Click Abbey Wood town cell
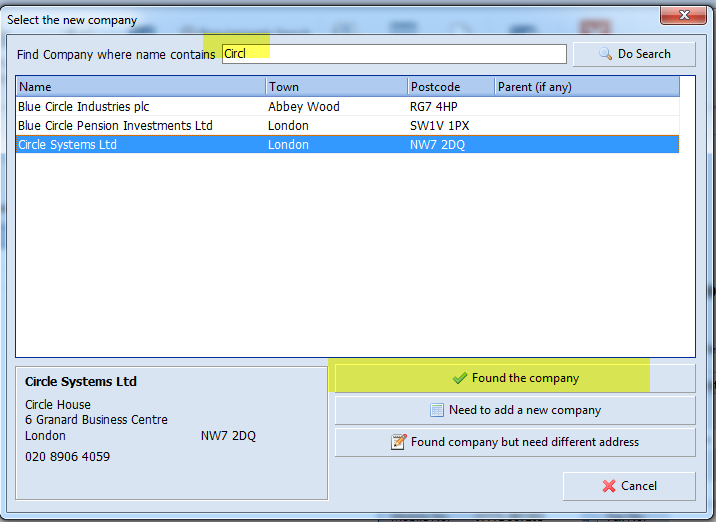This screenshot has width=716, height=522. coord(304,106)
